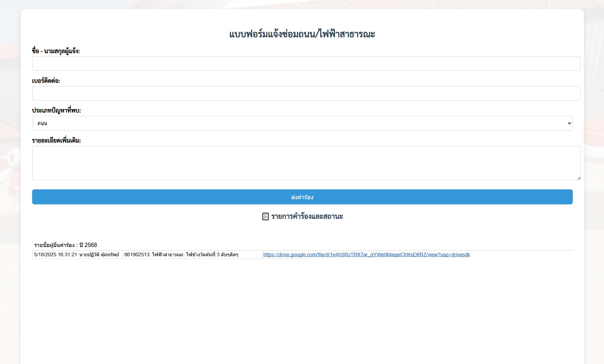Click the clipboard icon beside รายการคำร้องและสถานะ
The width and height of the screenshot is (604, 364).
click(x=265, y=216)
